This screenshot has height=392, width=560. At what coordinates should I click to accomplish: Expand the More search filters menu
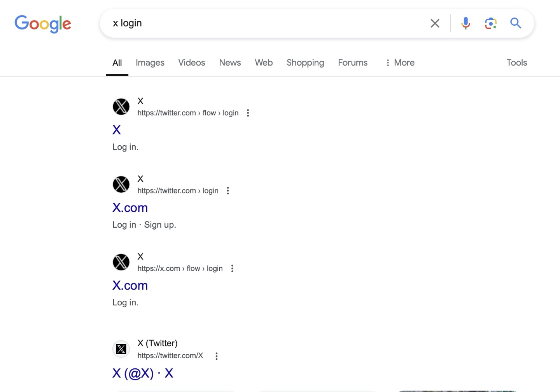(x=400, y=63)
